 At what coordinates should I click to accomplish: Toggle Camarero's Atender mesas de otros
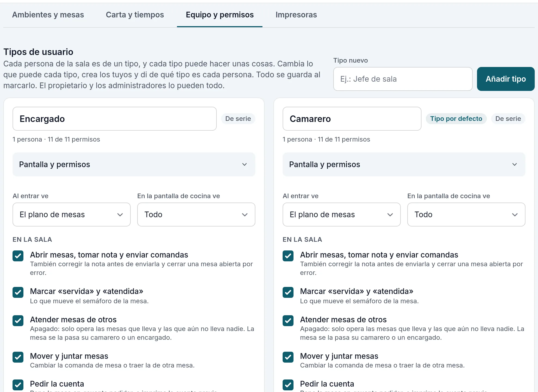(x=288, y=321)
